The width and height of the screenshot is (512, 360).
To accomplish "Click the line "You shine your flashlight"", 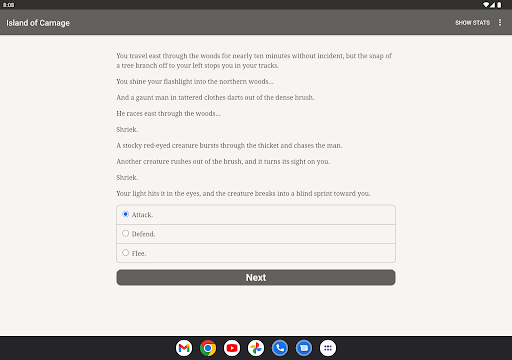I will click(x=195, y=81).
